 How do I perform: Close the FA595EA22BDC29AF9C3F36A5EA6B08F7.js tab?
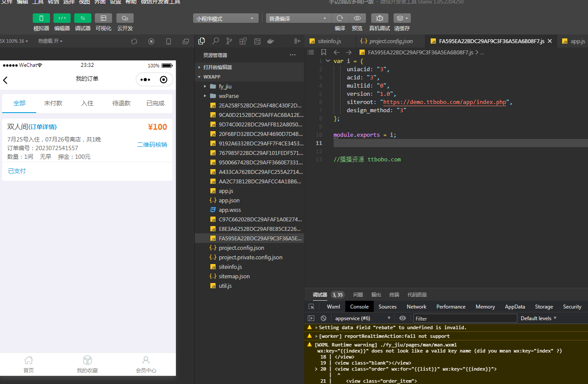point(550,41)
